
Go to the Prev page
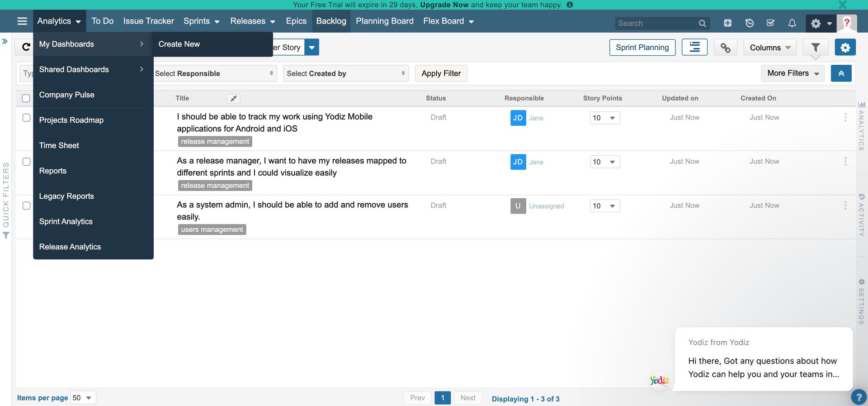(417, 398)
